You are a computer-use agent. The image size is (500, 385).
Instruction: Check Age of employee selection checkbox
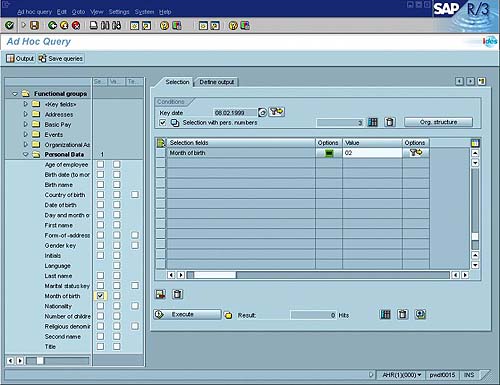click(100, 164)
